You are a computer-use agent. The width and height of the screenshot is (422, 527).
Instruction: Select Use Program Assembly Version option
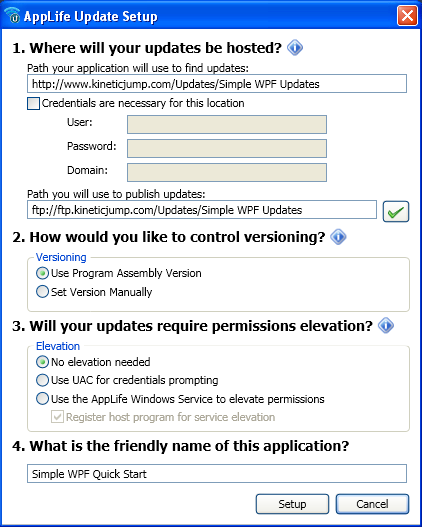42,273
